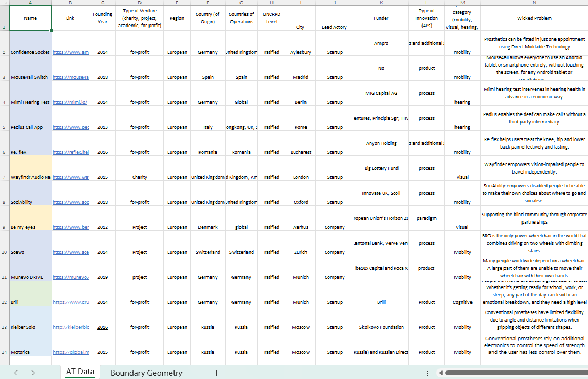The height and width of the screenshot is (379, 588).
Task: Add a new sheet with plus icon
Action: click(216, 373)
